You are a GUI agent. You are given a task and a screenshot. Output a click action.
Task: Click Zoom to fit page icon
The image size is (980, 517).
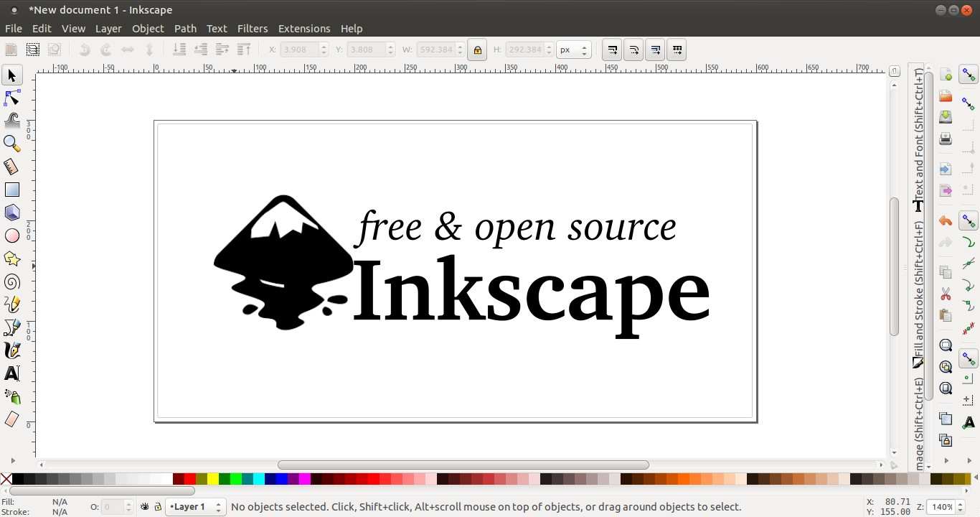point(946,388)
